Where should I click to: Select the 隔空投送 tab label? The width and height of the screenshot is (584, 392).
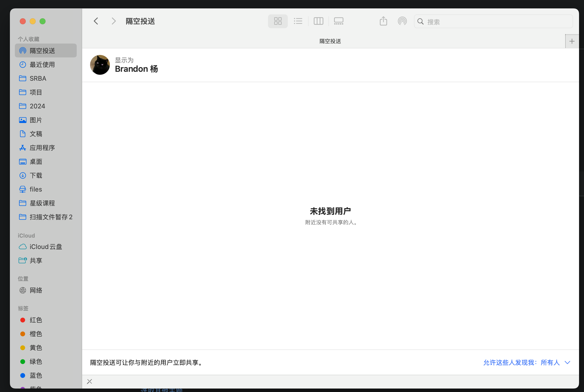[x=330, y=41]
